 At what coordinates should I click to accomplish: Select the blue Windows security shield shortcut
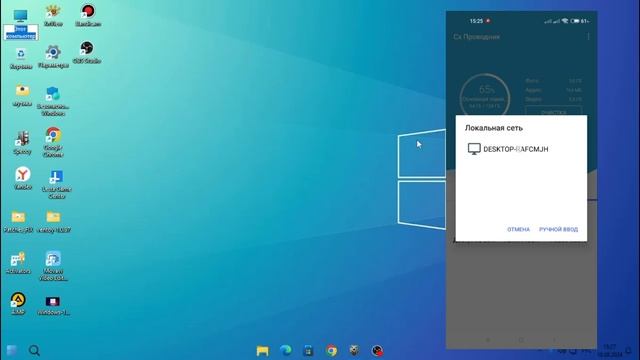tap(53, 101)
